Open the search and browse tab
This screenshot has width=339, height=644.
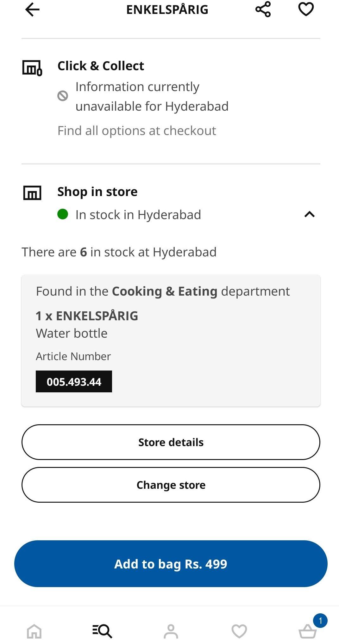pyautogui.click(x=102, y=631)
